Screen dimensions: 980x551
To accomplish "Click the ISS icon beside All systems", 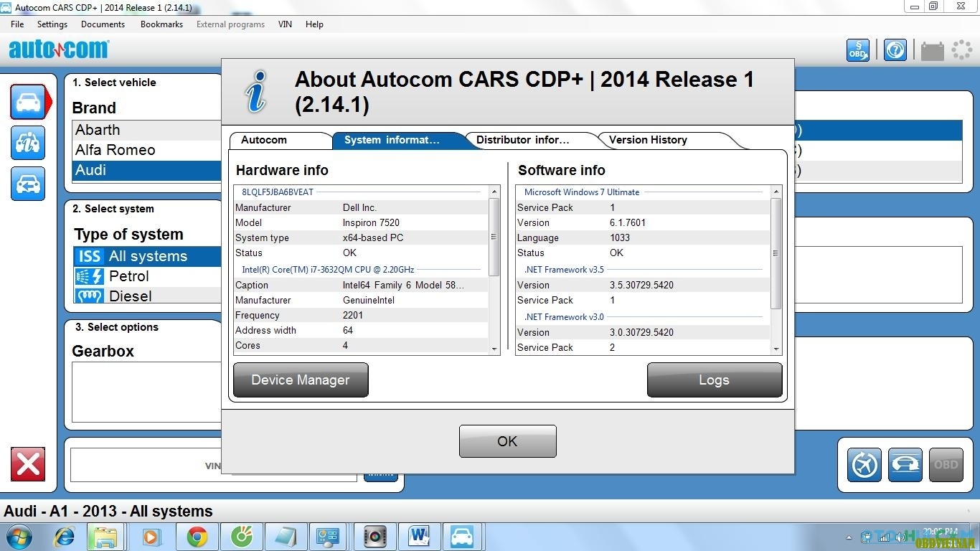I will [90, 256].
